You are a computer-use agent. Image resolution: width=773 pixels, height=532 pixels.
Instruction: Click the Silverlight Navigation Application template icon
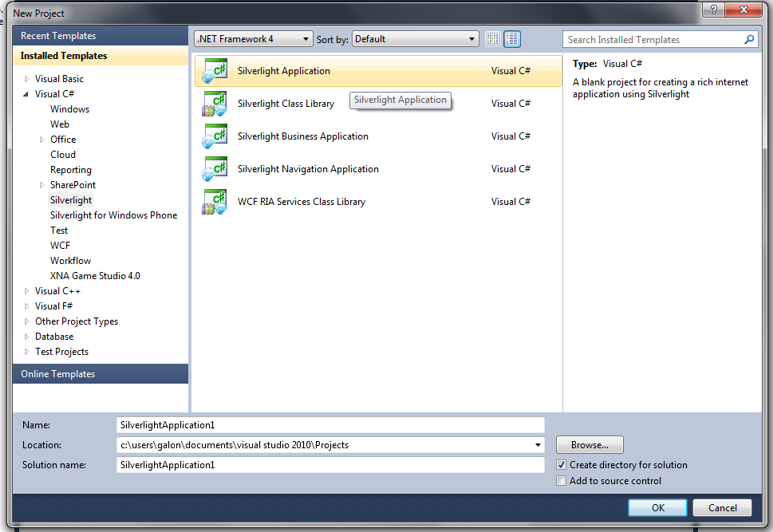point(215,169)
